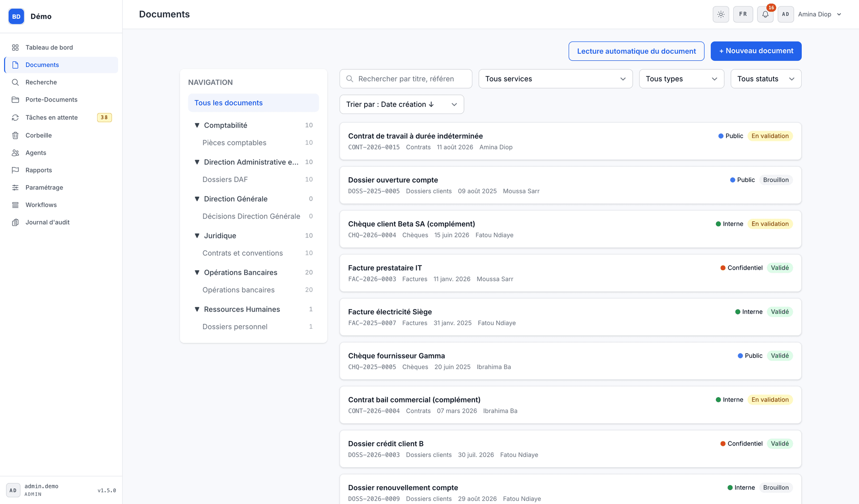Open Facture électricité Siège document
This screenshot has height=504, width=859.
coord(570,317)
